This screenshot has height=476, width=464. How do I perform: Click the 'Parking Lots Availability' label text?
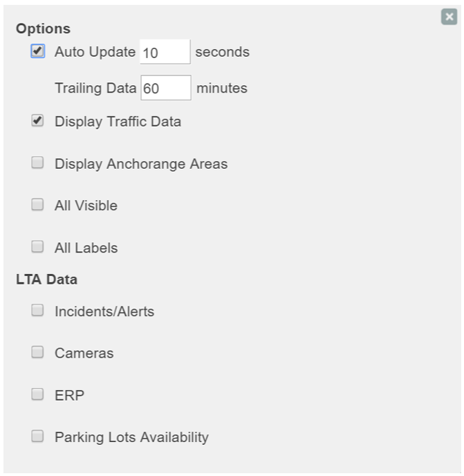pyautogui.click(x=131, y=437)
